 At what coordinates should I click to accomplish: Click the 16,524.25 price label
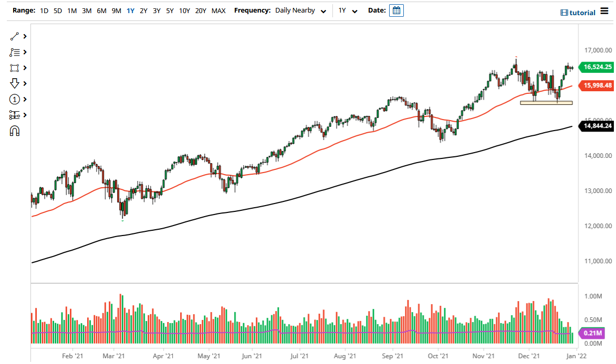pyautogui.click(x=596, y=68)
